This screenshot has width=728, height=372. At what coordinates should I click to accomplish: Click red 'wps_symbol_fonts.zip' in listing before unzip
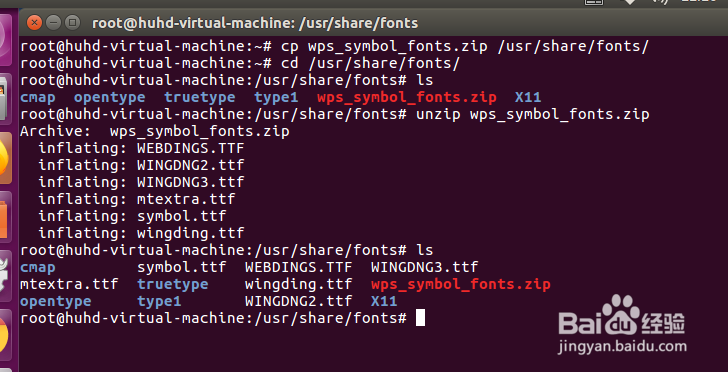pos(407,98)
